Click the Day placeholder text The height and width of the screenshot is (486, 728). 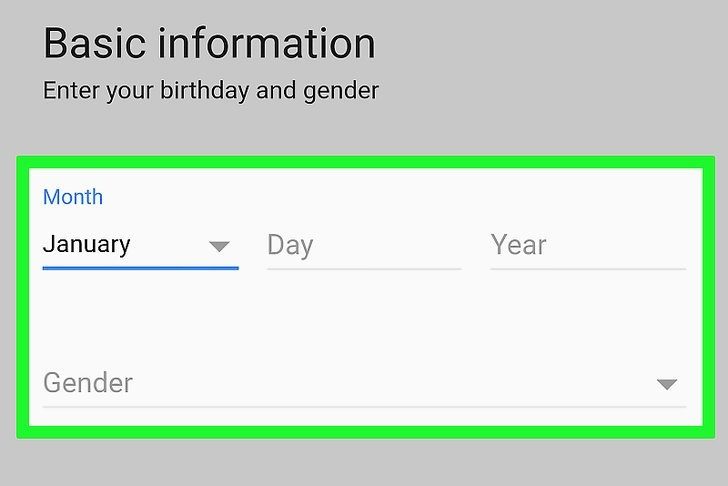point(290,245)
